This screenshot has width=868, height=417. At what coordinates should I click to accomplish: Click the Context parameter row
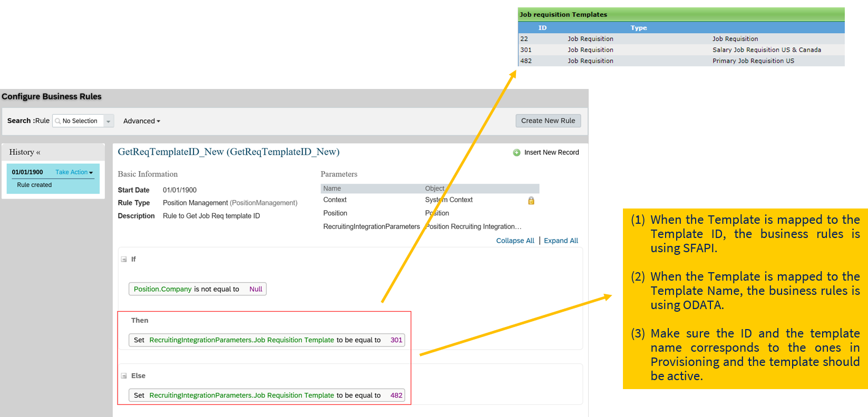[430, 200]
